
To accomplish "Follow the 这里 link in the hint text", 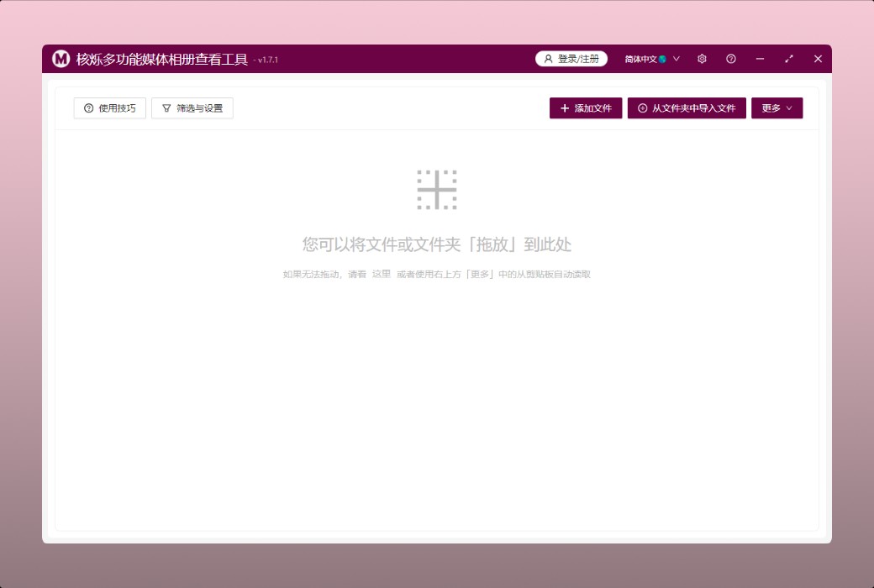I will [382, 274].
